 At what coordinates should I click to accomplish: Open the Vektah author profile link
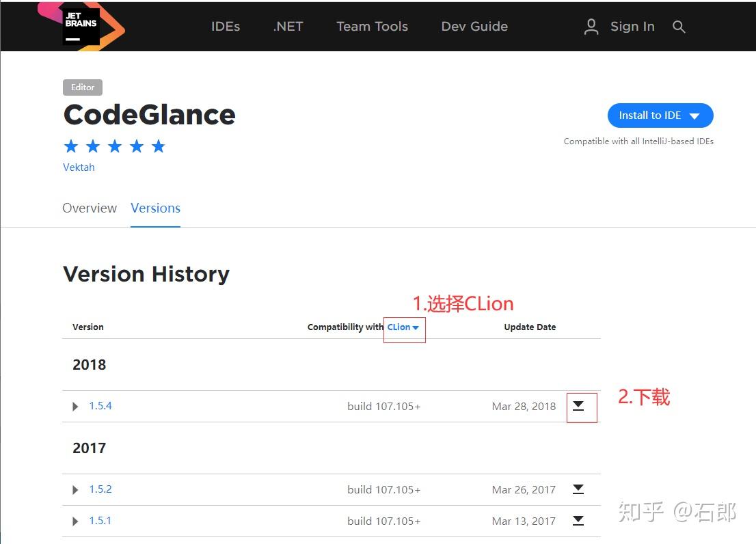[79, 167]
